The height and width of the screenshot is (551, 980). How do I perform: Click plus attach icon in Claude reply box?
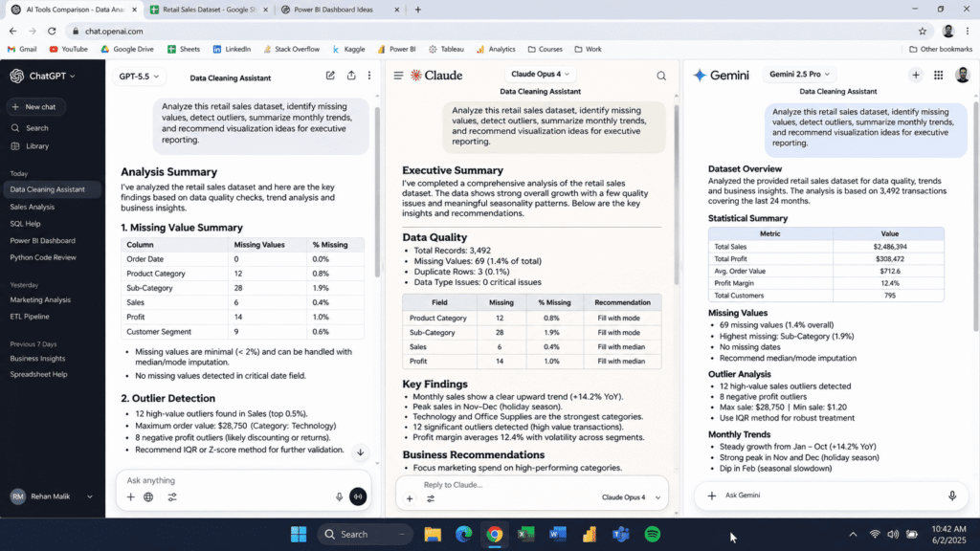(x=410, y=498)
